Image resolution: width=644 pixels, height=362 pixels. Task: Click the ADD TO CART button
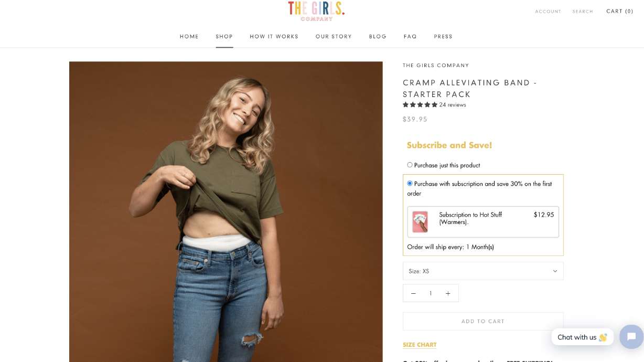point(482,321)
